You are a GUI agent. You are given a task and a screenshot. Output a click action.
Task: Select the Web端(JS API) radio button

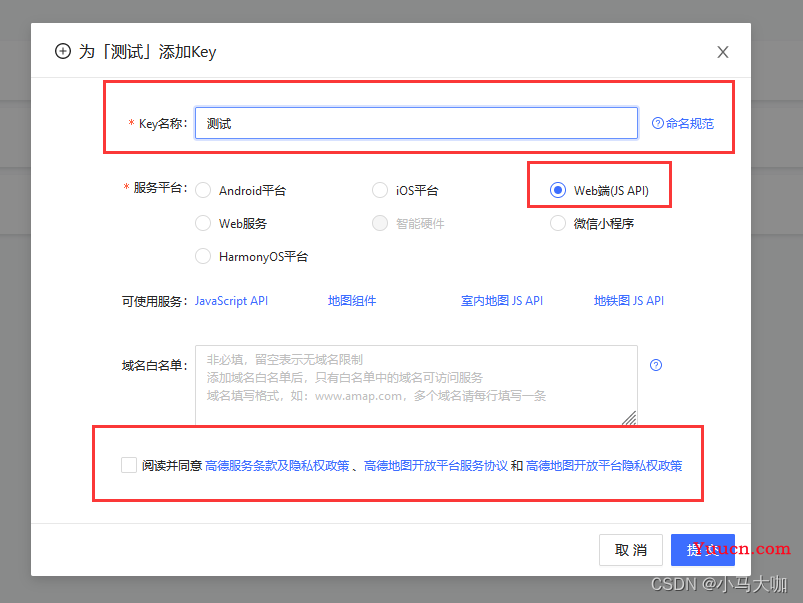point(558,191)
